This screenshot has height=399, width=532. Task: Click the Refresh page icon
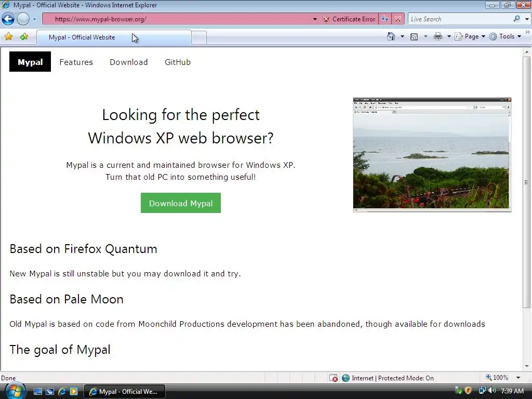[x=385, y=19]
